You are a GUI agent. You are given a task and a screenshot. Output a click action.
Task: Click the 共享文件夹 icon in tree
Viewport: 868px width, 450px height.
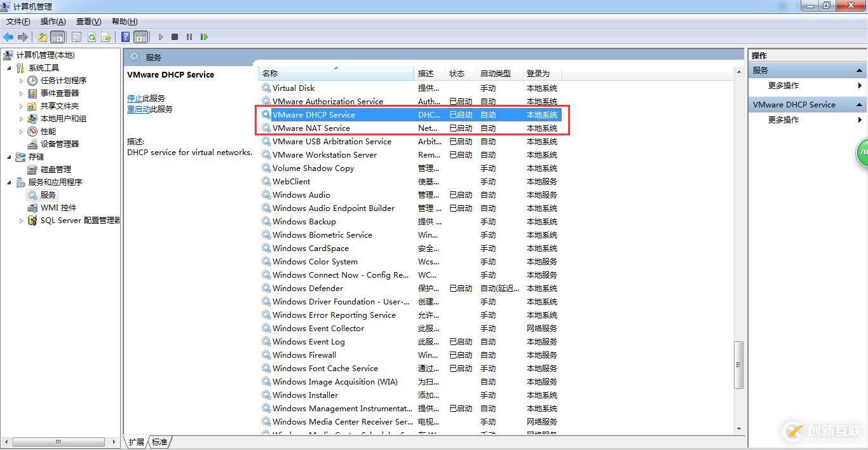(x=32, y=106)
